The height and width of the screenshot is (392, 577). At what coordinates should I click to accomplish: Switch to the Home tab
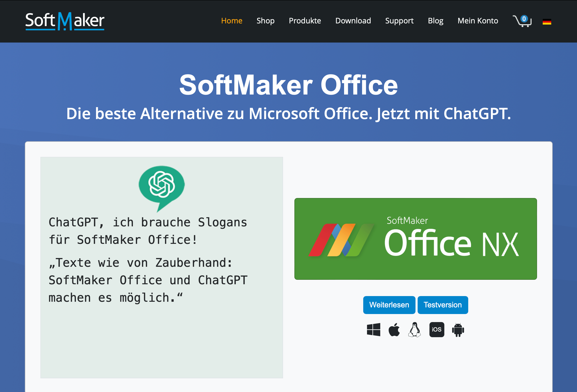click(232, 21)
